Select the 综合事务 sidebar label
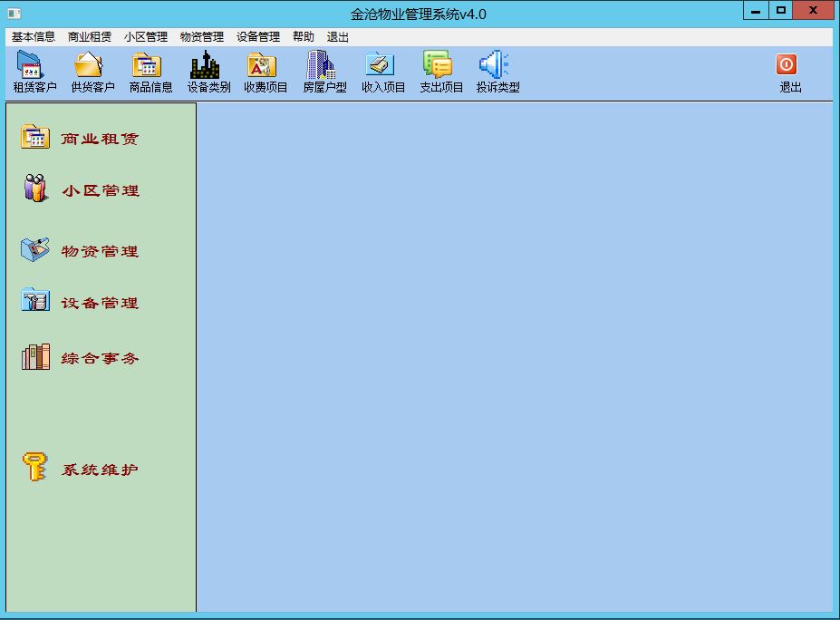 point(100,359)
